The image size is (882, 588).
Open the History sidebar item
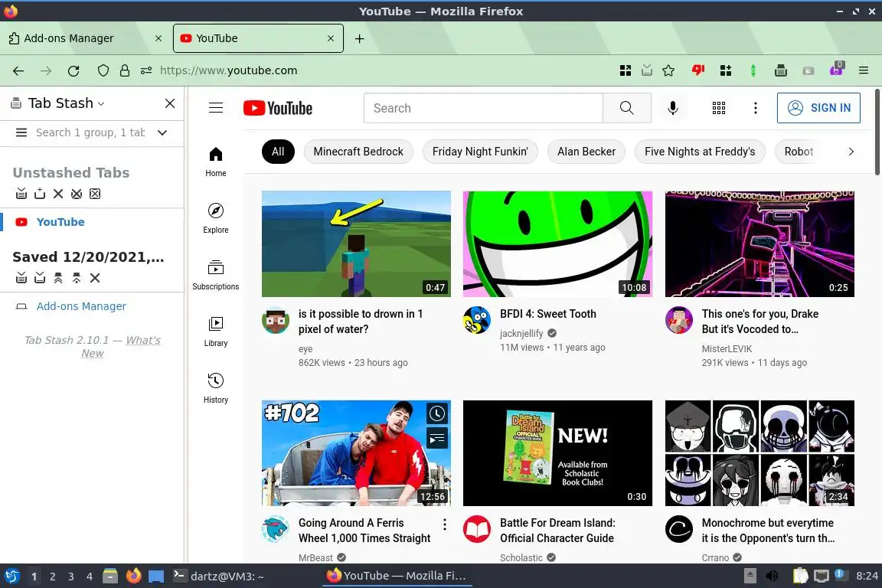point(216,389)
